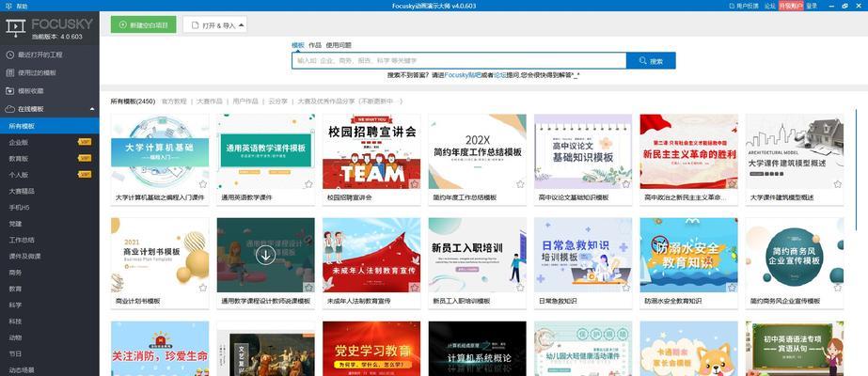The height and width of the screenshot is (376, 868).
Task: Click the template search input field
Action: (459, 61)
